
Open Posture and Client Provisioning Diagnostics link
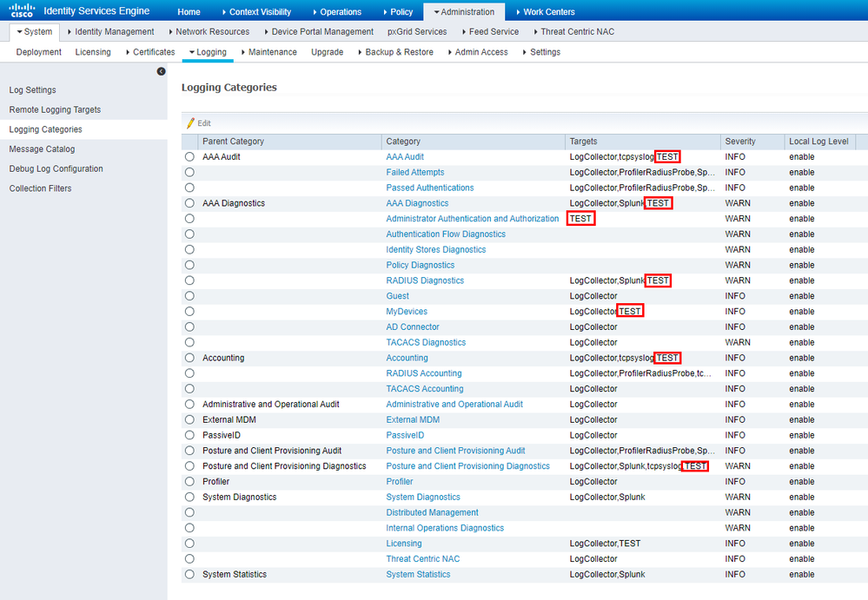(x=468, y=467)
